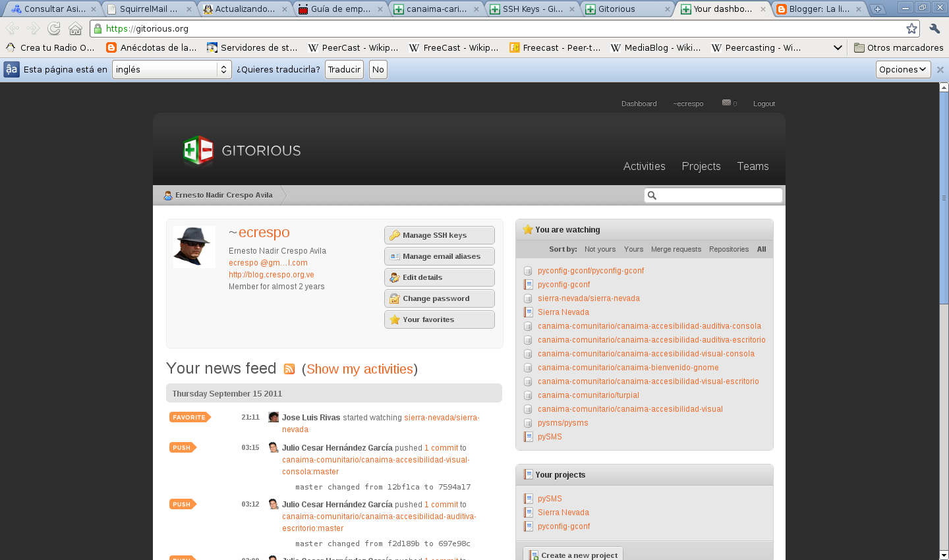949x560 pixels.
Task: Open the browser wrench settings menu
Action: coord(934,28)
